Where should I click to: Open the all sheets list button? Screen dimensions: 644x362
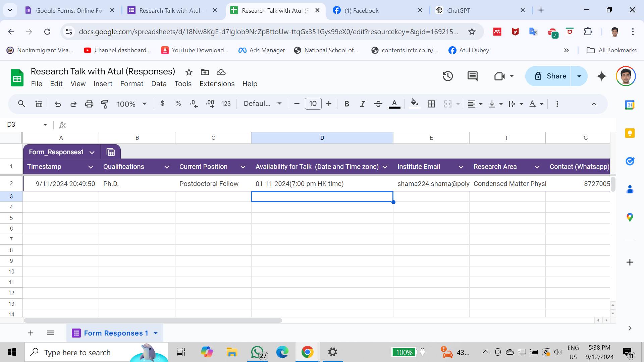click(51, 333)
